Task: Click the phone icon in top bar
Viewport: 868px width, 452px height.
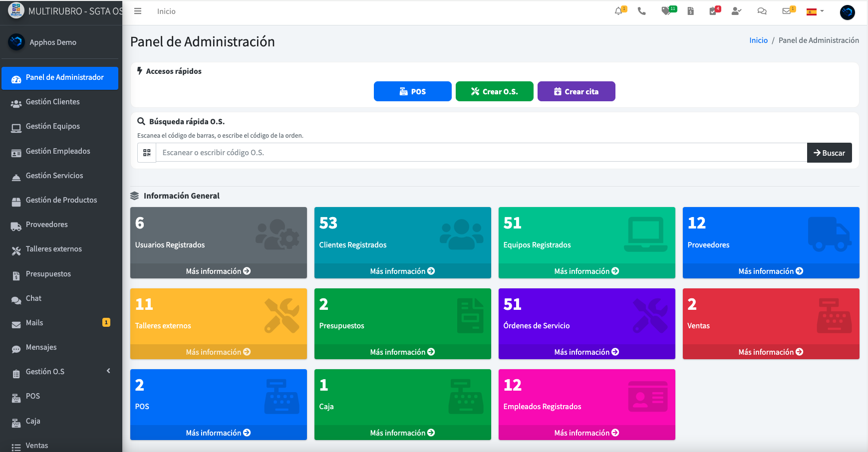Action: pos(642,11)
